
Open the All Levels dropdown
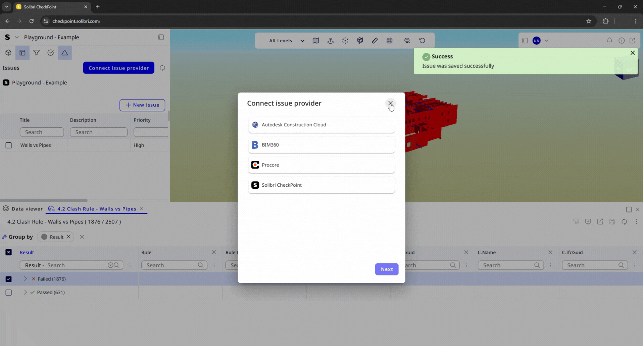point(286,41)
